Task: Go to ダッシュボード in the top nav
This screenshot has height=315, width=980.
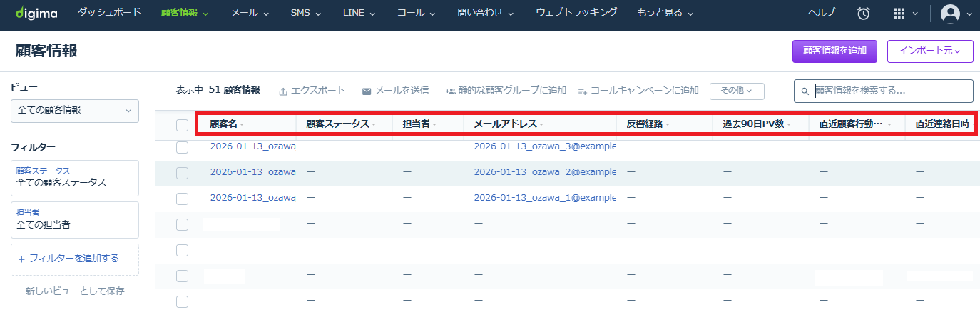Action: click(x=109, y=13)
